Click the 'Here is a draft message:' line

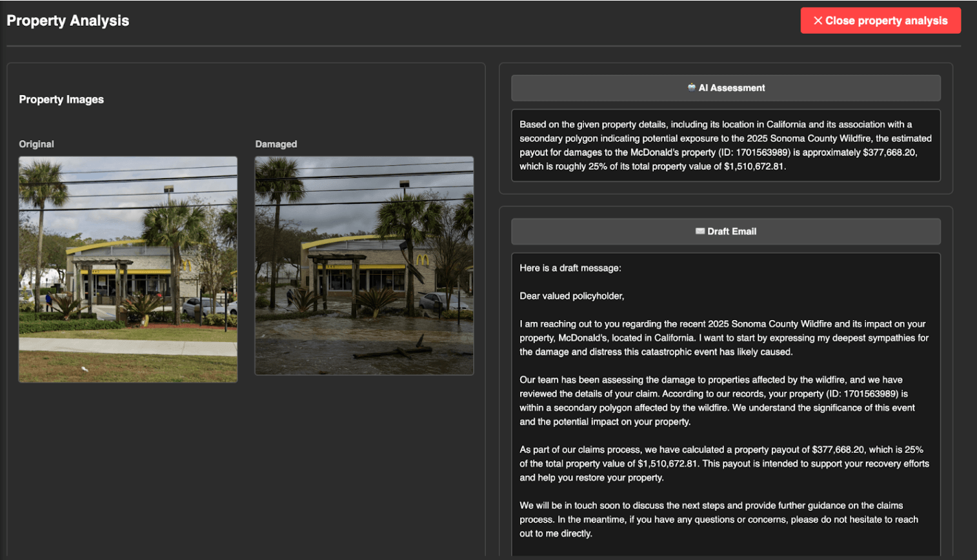click(x=570, y=268)
